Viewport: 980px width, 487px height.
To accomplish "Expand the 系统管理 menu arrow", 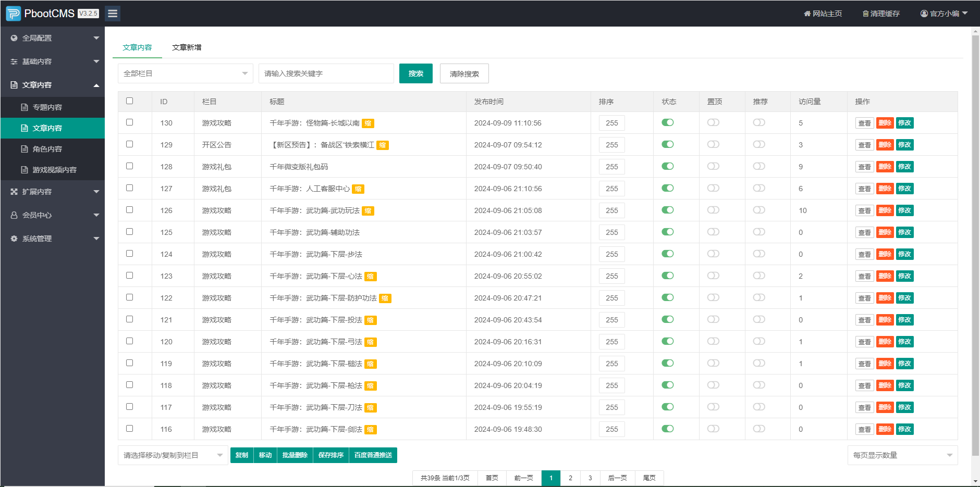I will coord(96,239).
